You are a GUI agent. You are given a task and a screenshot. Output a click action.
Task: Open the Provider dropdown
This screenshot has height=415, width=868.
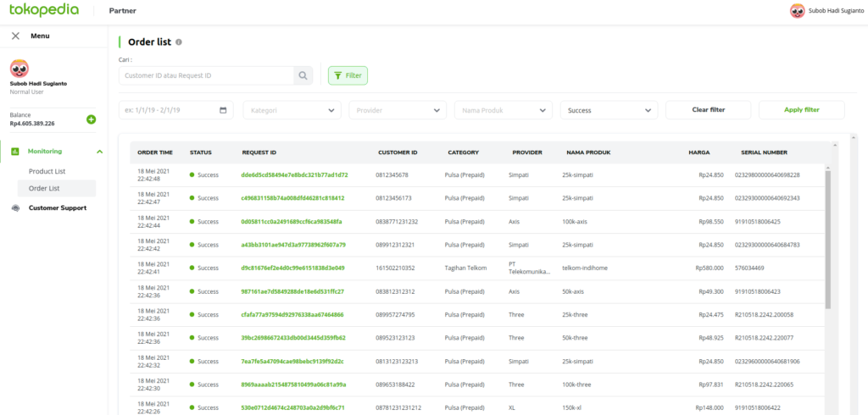398,110
